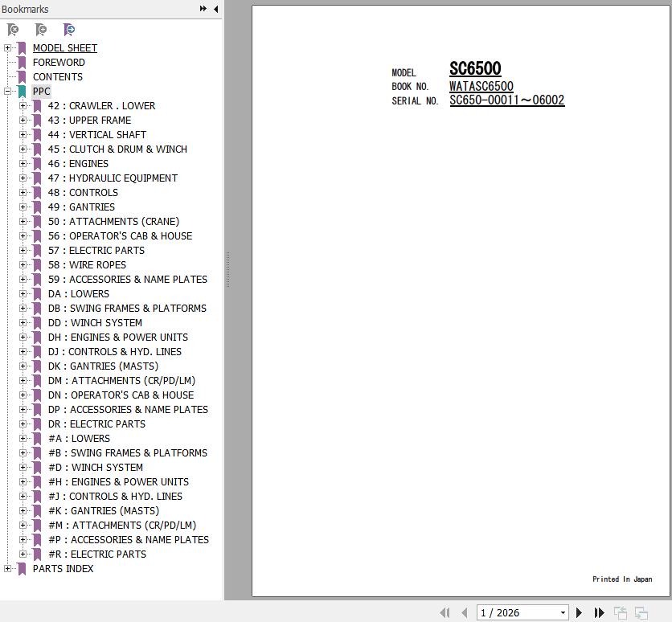Open 49 : GANTRIES bookmark
Screen dimensions: 672x622
(81, 207)
